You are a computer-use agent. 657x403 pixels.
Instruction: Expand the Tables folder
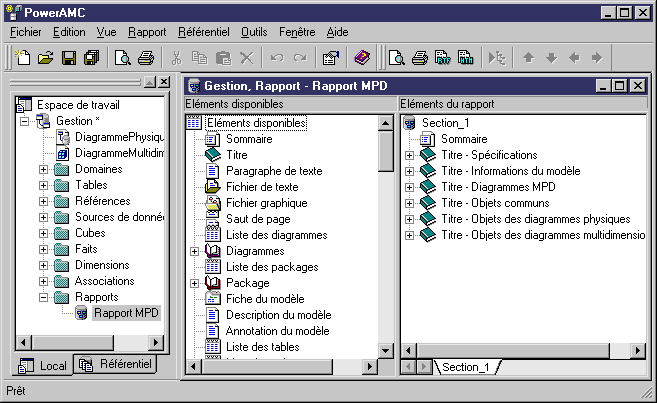(43, 186)
